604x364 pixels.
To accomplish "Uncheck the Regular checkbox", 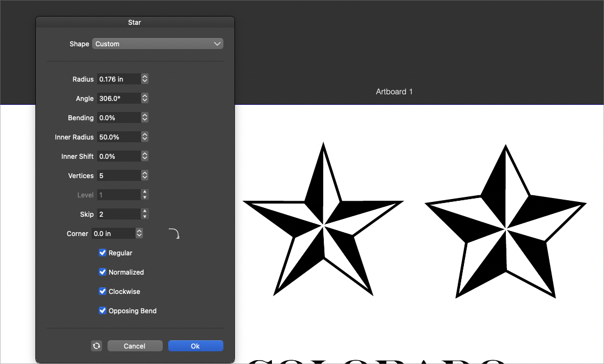I will (103, 253).
